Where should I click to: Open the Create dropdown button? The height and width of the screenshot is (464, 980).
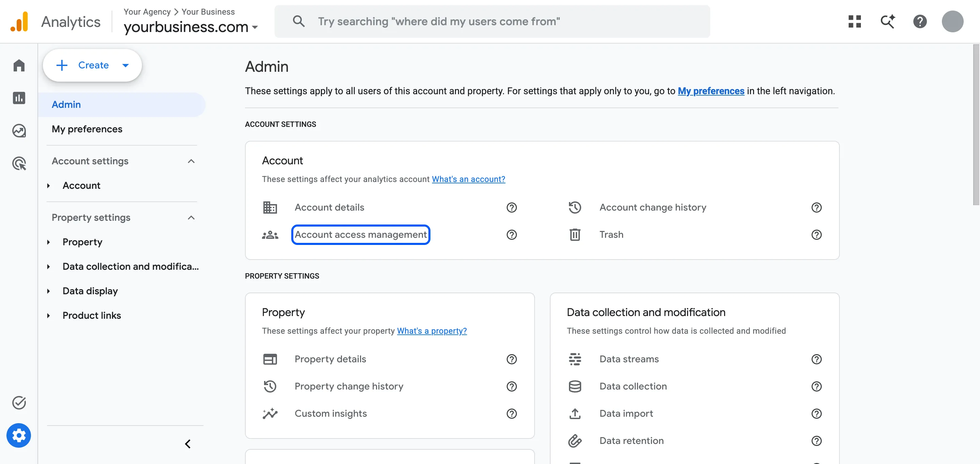(93, 65)
